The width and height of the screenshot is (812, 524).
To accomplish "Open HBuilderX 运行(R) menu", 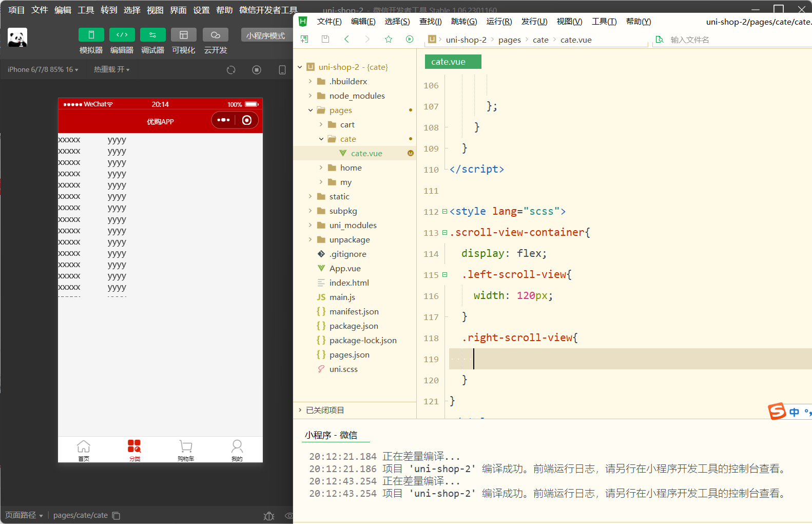I will [499, 22].
